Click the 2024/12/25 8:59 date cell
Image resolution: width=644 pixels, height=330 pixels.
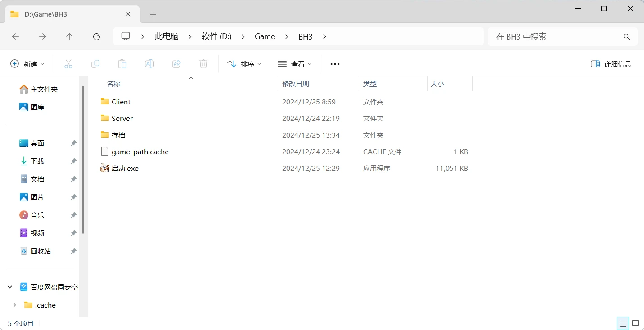(x=309, y=102)
